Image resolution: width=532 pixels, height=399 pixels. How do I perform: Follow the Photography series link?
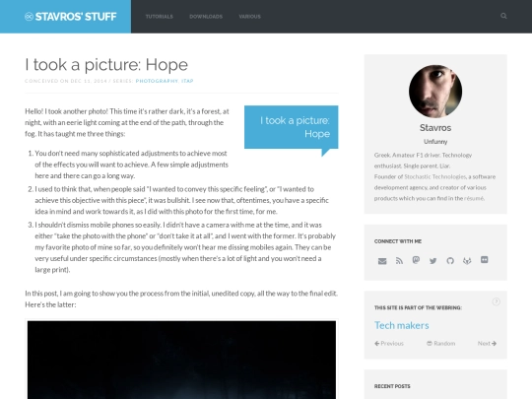(157, 81)
